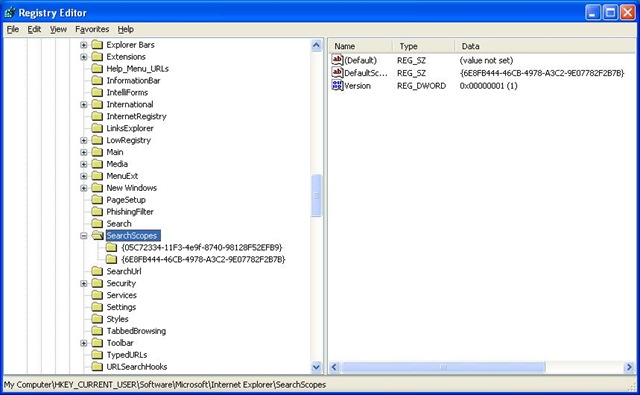Click the registry path in status bar
This screenshot has height=395, width=640.
[165, 385]
